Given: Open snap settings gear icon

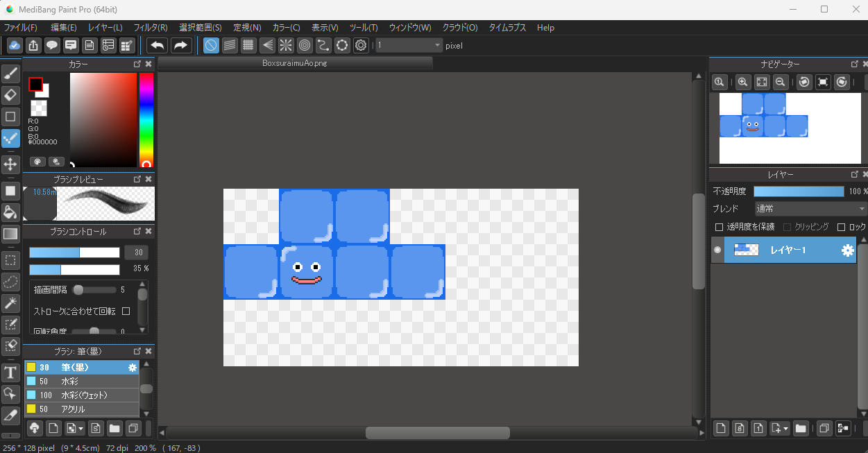Looking at the screenshot, I should (x=361, y=46).
